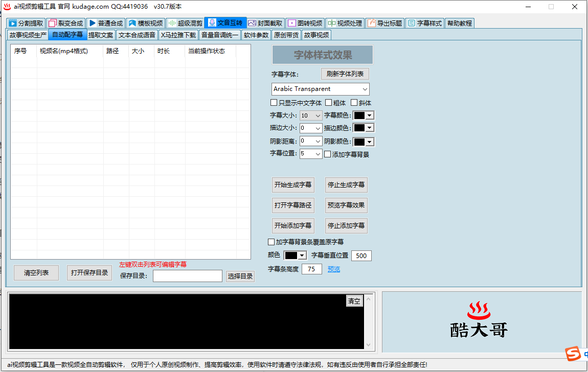Viewport: 588px width, 372px height.
Task: Click 开始生成字幕 button
Action: (293, 184)
